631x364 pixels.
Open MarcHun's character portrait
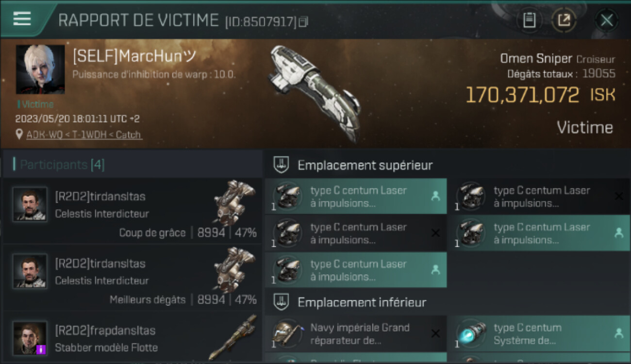tap(40, 69)
